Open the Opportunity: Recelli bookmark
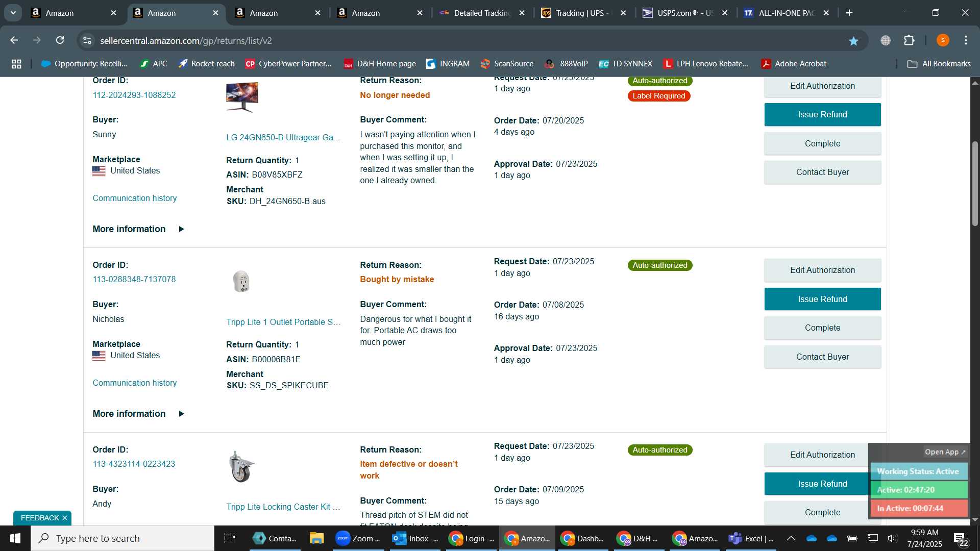The height and width of the screenshot is (551, 980). 84,64
